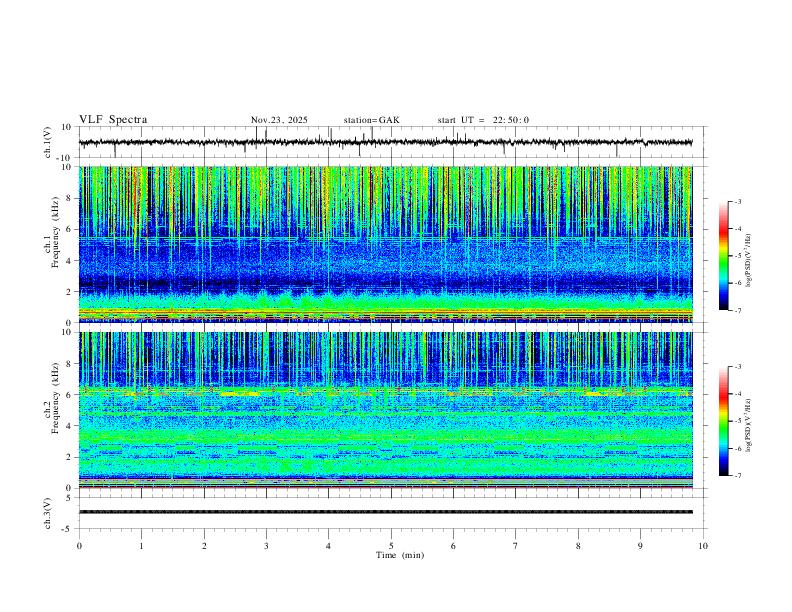Click the 0 tick on Time axis
792x612 pixels.
point(79,546)
